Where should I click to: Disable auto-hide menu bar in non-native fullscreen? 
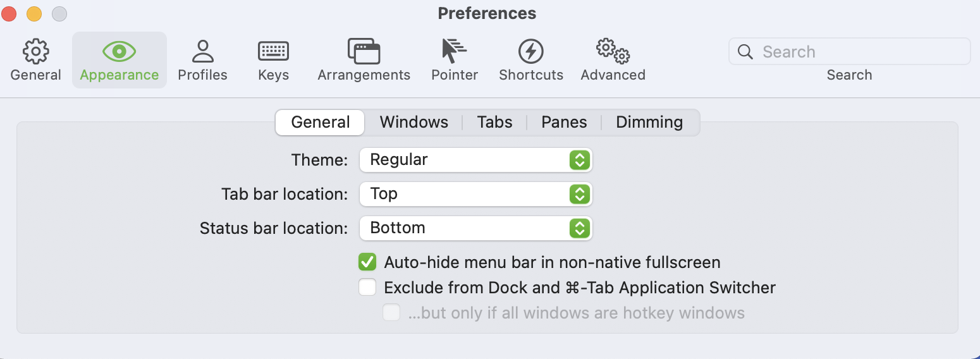coord(367,262)
